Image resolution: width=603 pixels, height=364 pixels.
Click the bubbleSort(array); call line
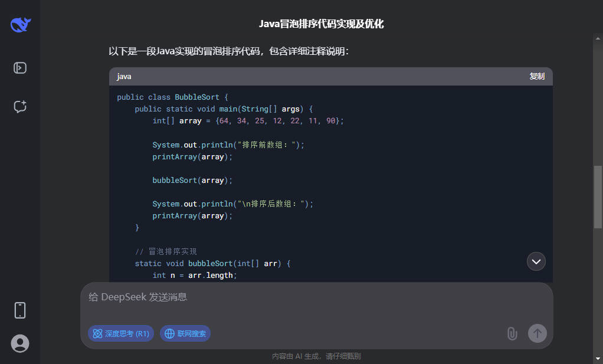coord(192,181)
